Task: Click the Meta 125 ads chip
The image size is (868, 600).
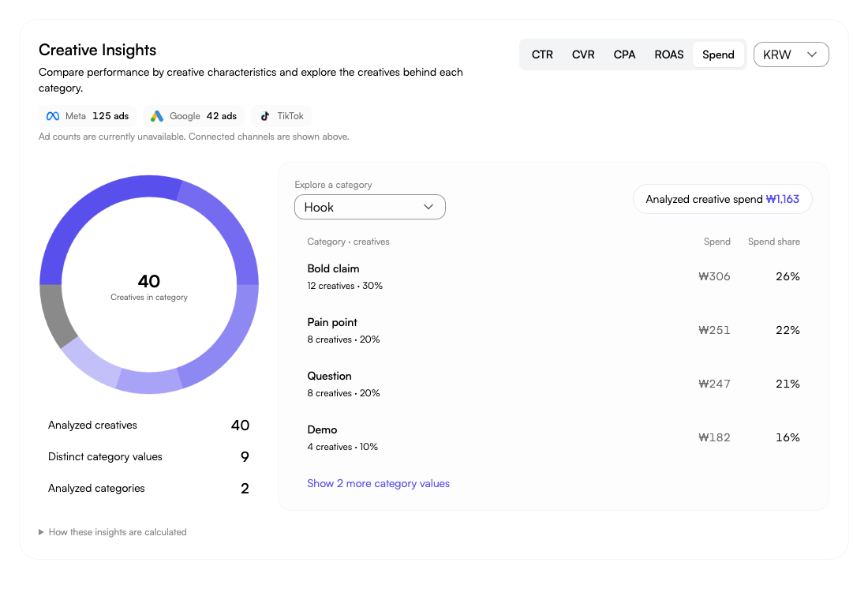Action: (88, 116)
